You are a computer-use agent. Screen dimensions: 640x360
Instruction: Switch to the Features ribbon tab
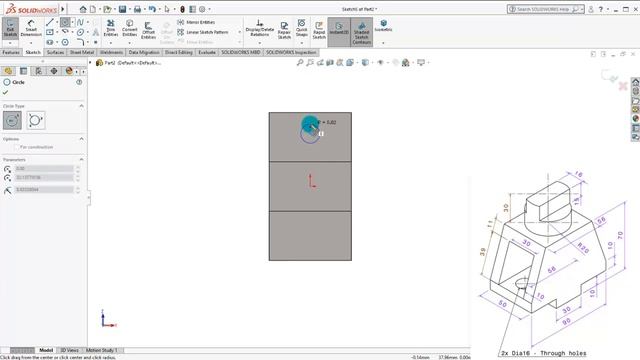(11, 52)
